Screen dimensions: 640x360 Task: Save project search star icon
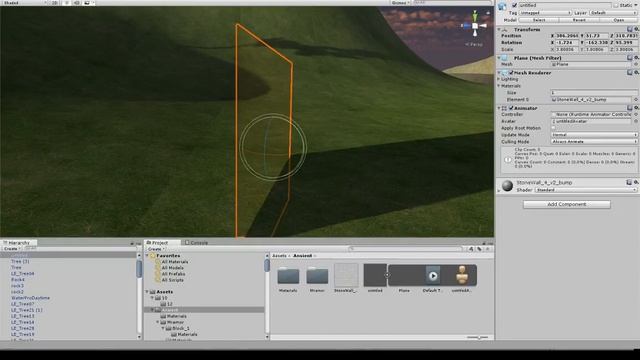(487, 249)
